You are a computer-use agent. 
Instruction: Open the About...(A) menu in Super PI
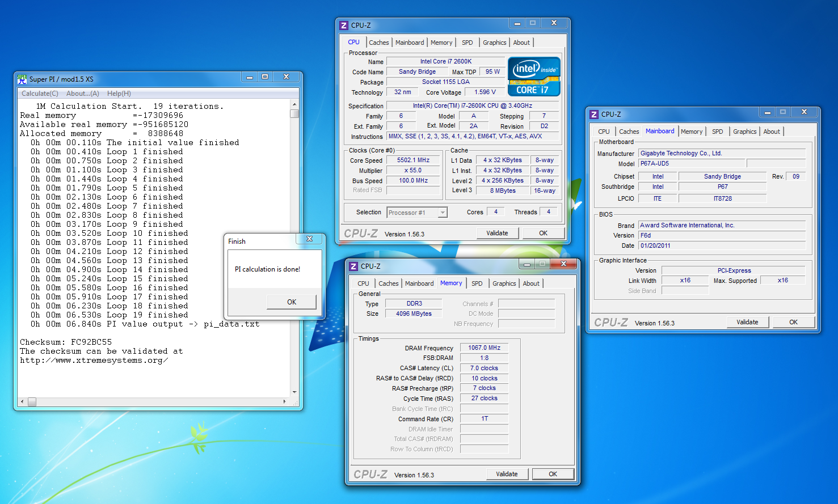pos(82,94)
